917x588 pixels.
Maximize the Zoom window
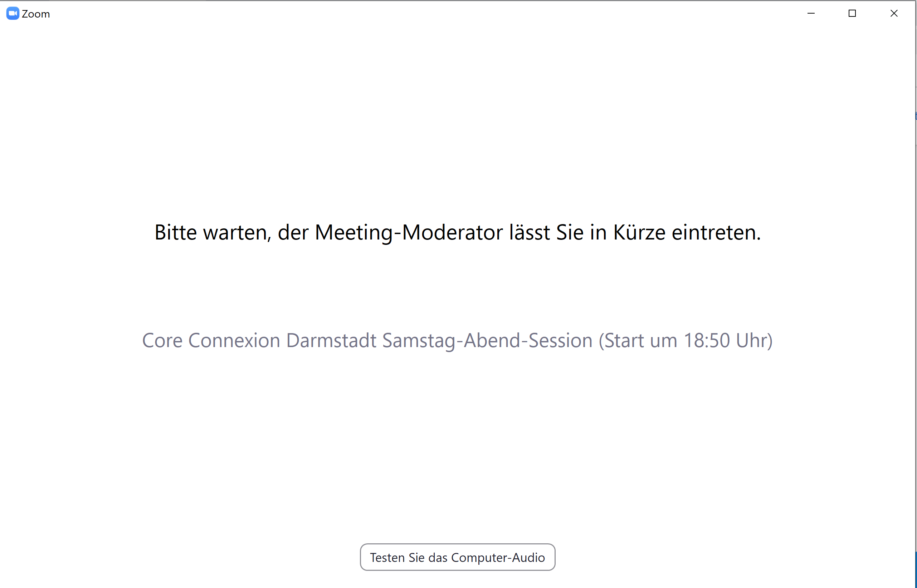coord(852,13)
